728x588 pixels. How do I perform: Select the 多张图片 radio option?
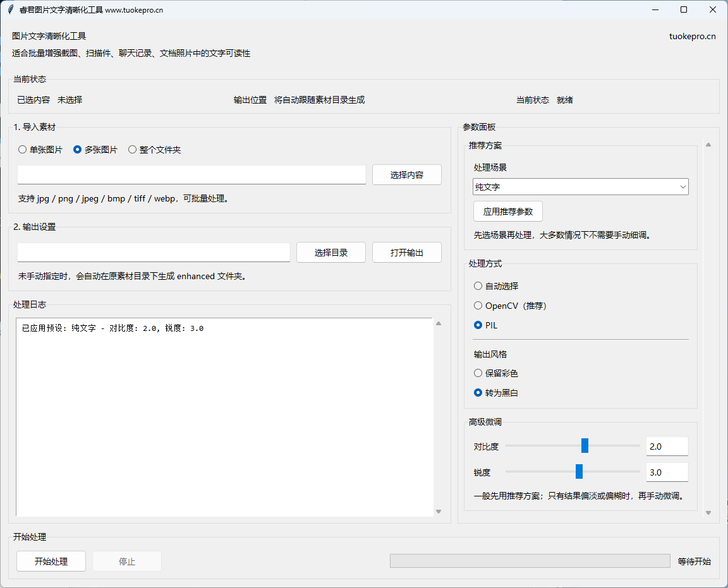coord(95,150)
